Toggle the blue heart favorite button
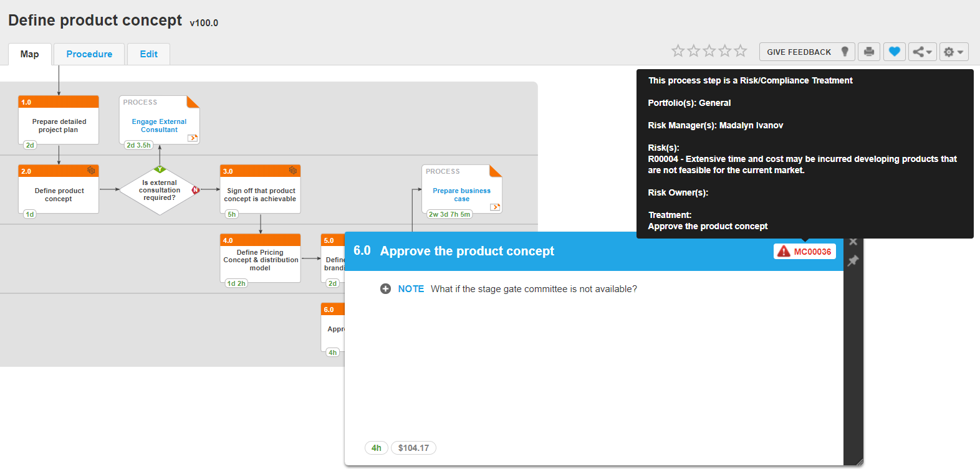The height and width of the screenshot is (469, 980). click(x=894, y=52)
